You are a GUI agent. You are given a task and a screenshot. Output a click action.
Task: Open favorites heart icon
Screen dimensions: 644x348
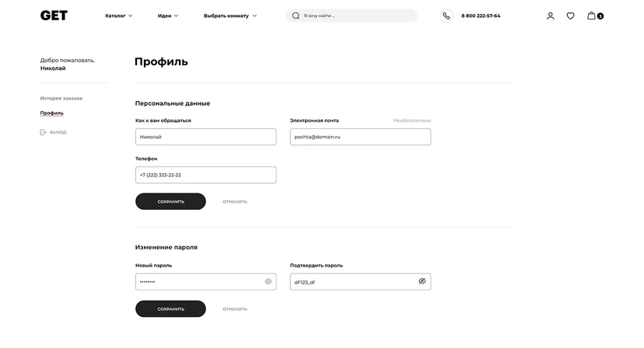tap(570, 16)
